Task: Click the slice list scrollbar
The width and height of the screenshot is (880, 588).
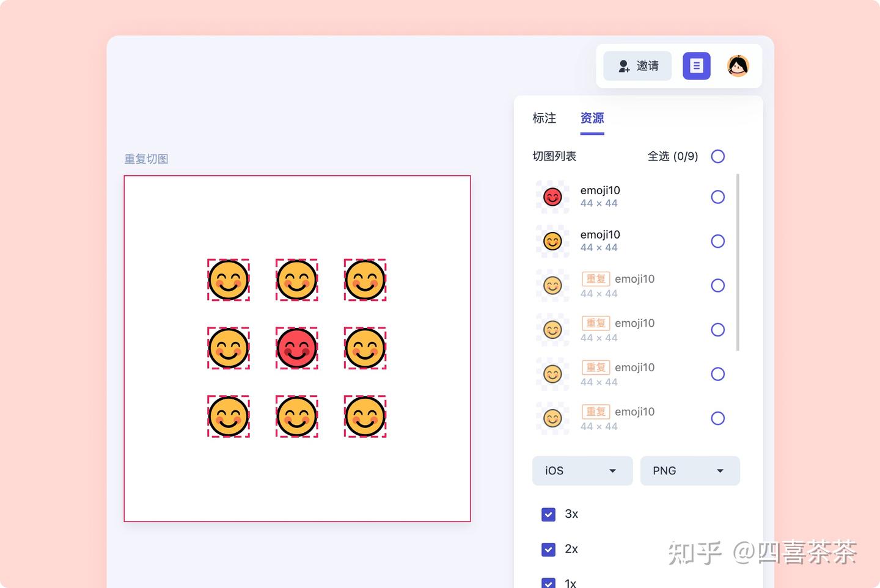Action: coord(738,263)
